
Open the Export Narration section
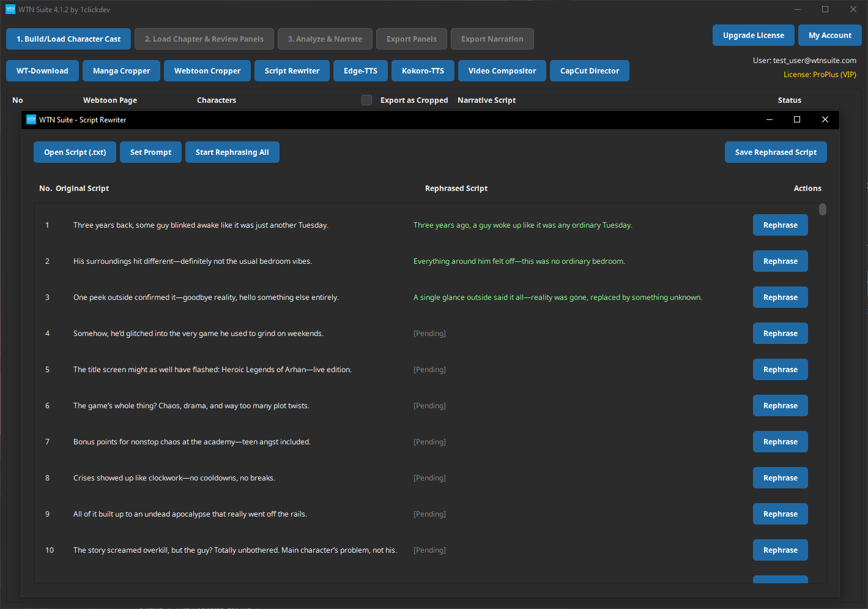(492, 39)
